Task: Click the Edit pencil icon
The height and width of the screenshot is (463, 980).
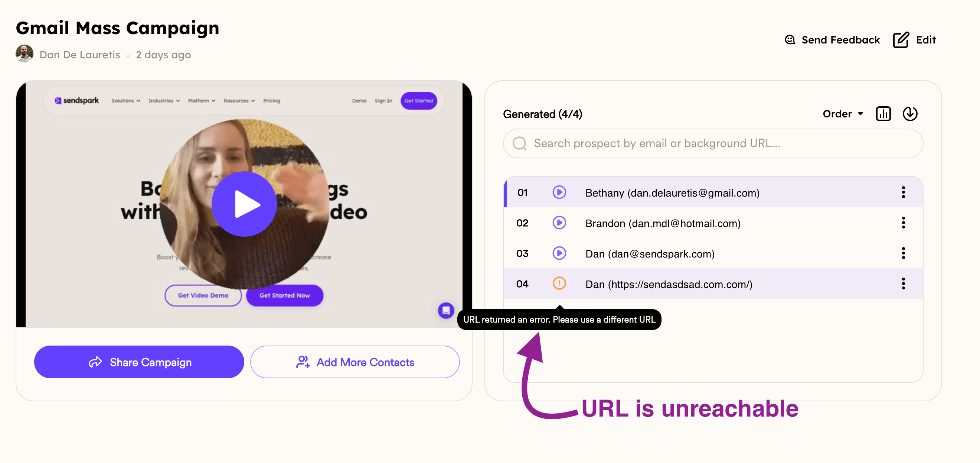Action: tap(901, 40)
